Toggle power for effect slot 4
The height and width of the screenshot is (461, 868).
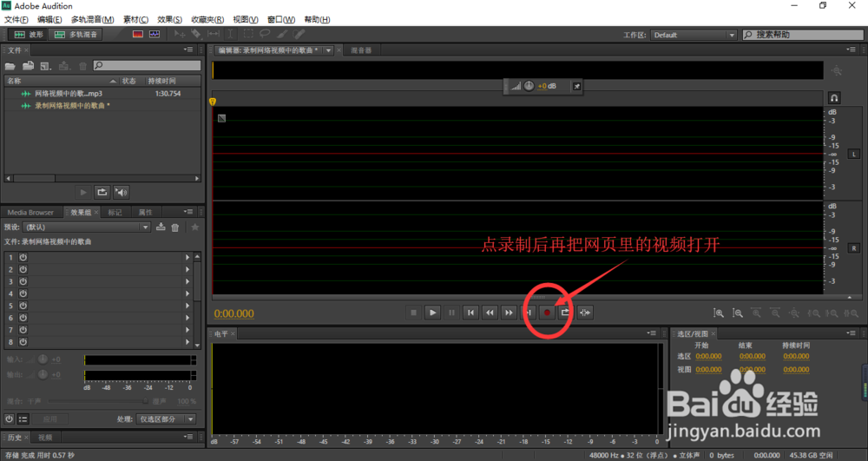point(23,293)
